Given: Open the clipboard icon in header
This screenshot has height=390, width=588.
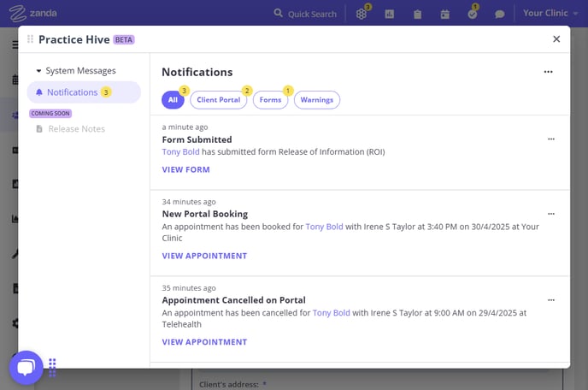Looking at the screenshot, I should 417,15.
